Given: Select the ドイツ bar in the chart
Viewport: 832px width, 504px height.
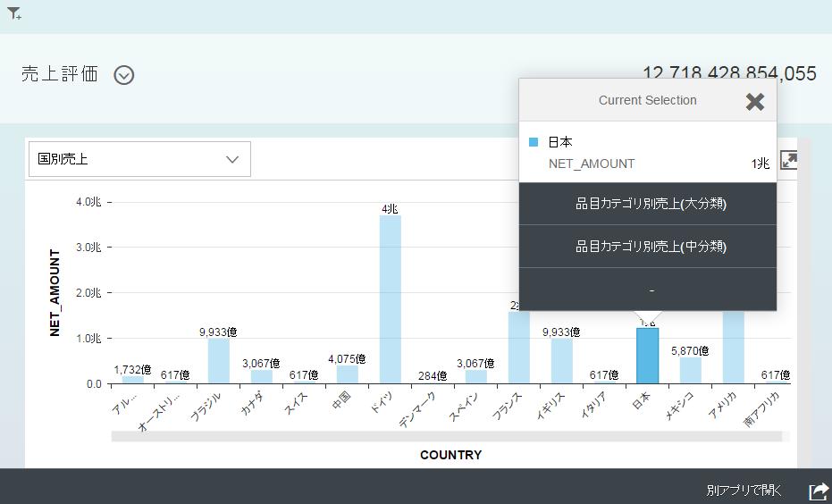Looking at the screenshot, I should [390, 299].
